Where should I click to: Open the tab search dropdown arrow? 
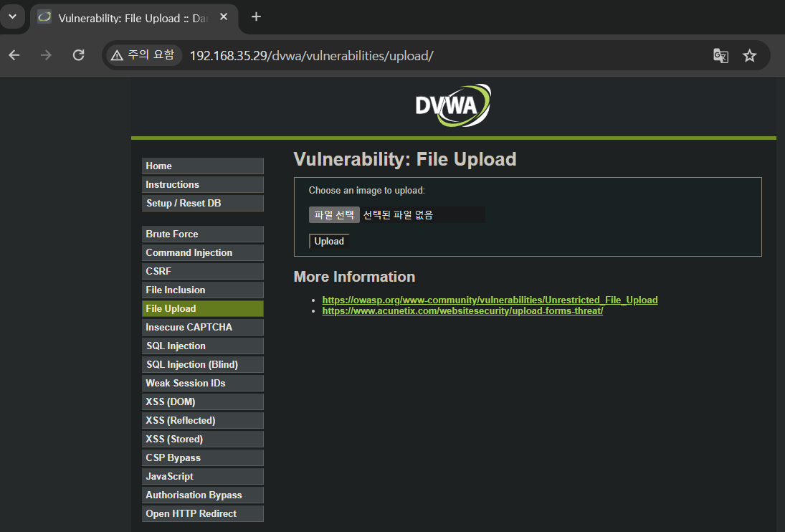click(12, 17)
